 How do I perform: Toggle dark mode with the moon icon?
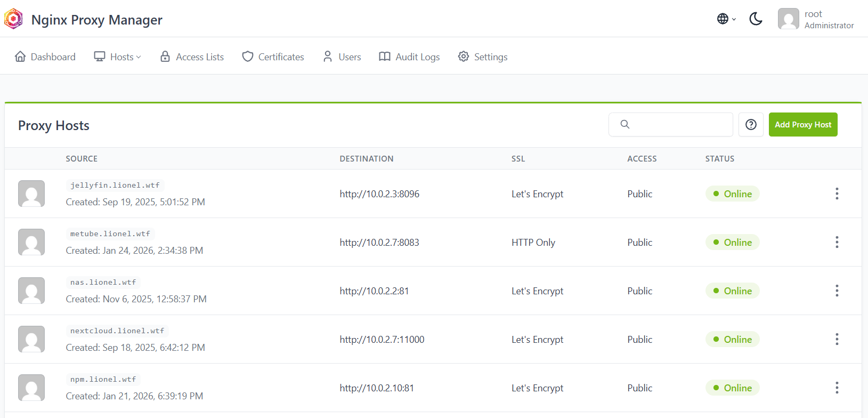click(756, 19)
